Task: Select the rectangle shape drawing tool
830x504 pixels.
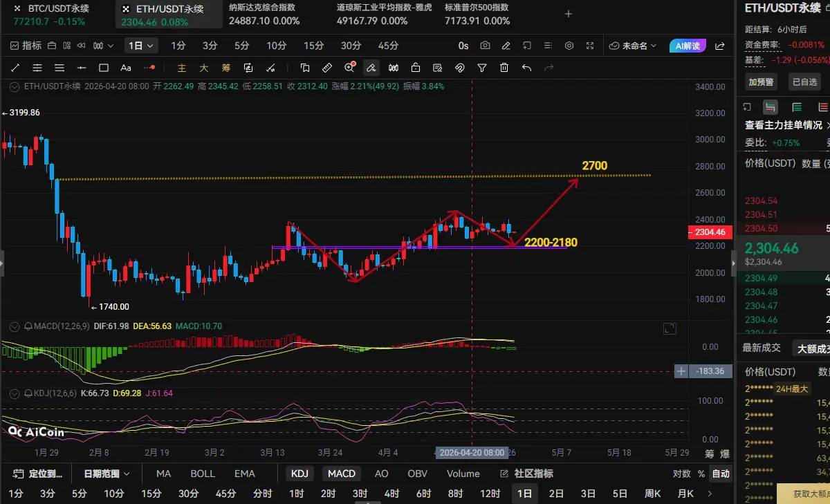Action: [104, 68]
